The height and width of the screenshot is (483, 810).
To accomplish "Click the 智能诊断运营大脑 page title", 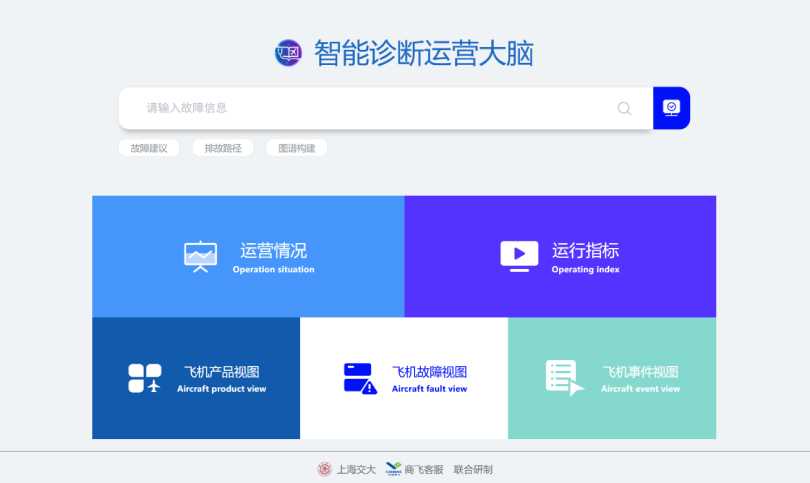I will [x=423, y=53].
